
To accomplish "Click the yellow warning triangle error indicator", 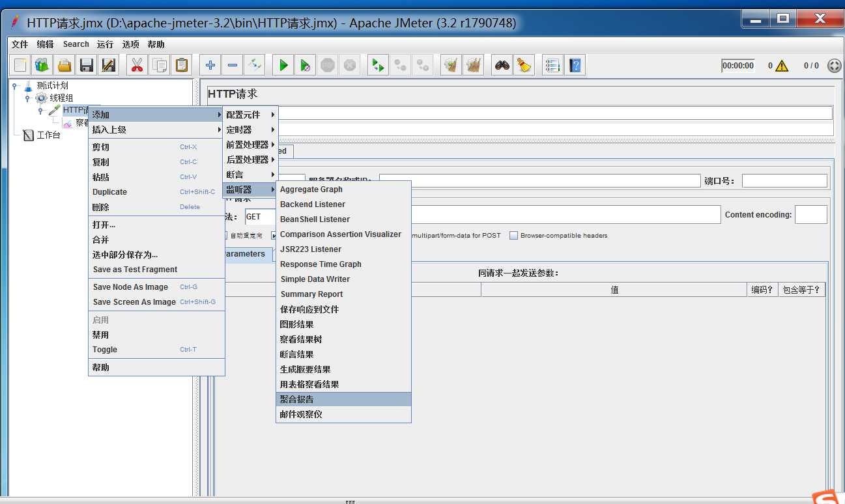I will point(782,66).
